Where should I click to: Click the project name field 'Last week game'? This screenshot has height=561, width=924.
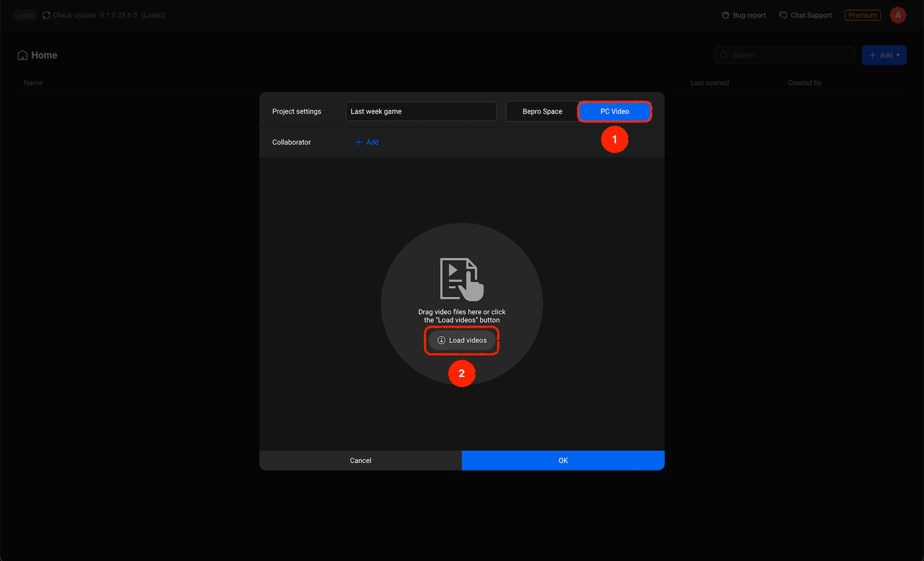[421, 112]
